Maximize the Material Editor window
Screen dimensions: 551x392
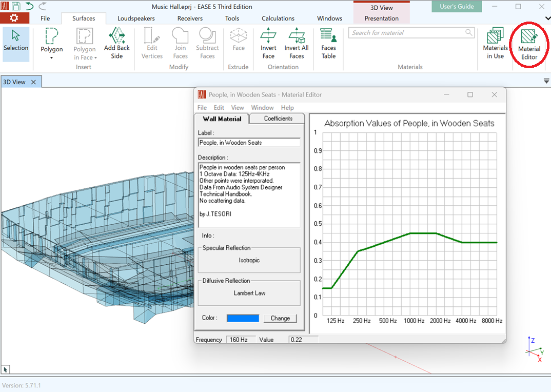[x=470, y=94]
